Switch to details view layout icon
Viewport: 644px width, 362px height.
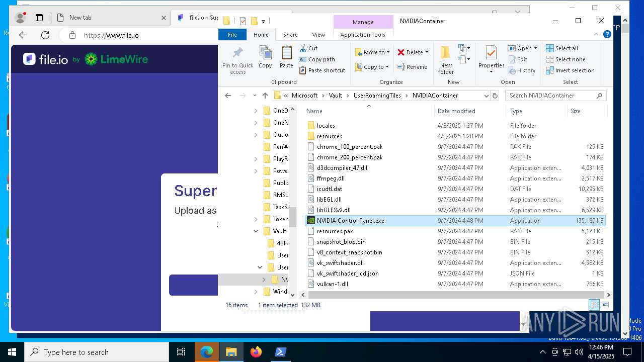click(594, 305)
